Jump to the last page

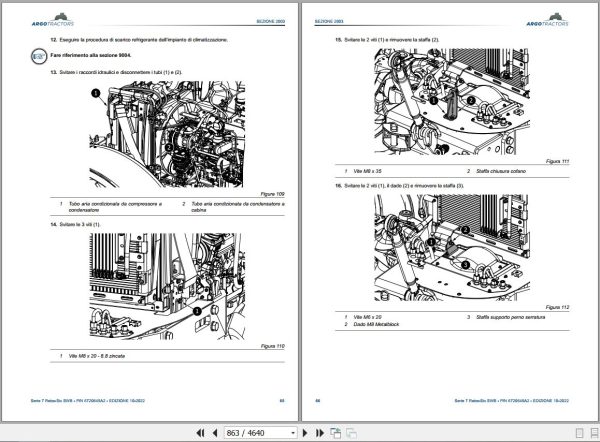[320, 433]
